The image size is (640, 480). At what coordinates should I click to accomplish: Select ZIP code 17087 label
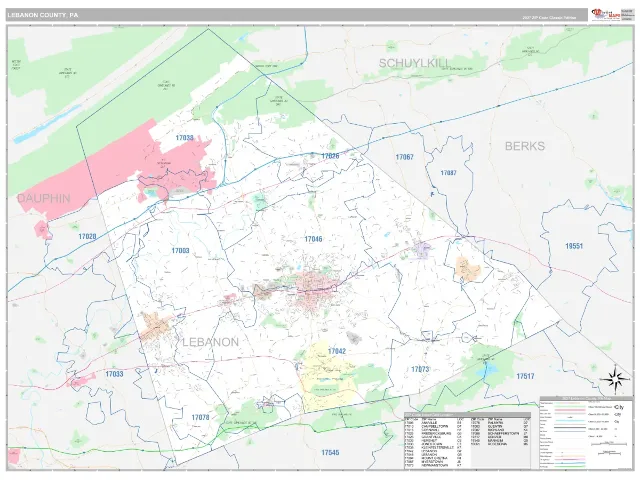click(449, 173)
